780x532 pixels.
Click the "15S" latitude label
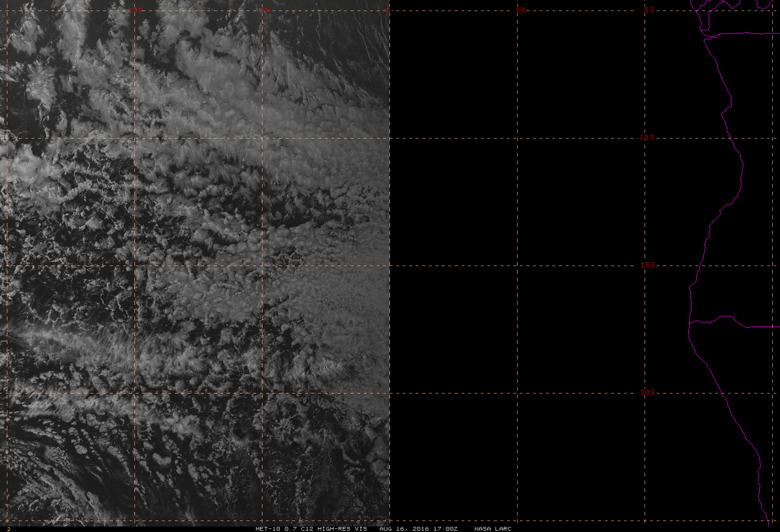click(x=648, y=265)
